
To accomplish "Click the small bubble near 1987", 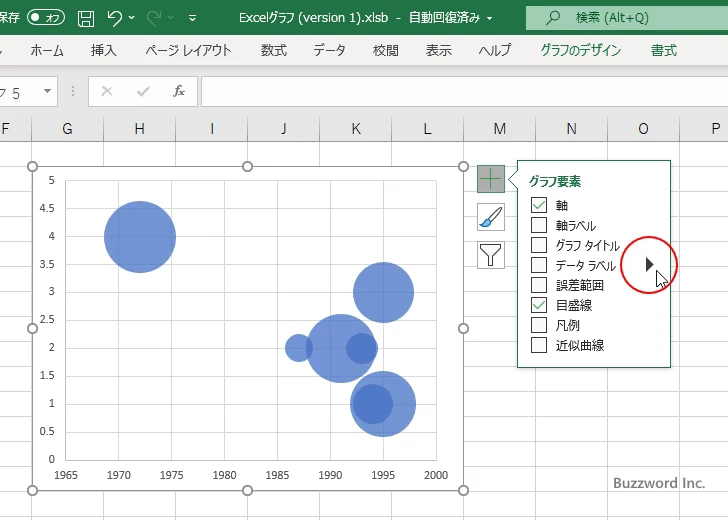I will pyautogui.click(x=297, y=348).
